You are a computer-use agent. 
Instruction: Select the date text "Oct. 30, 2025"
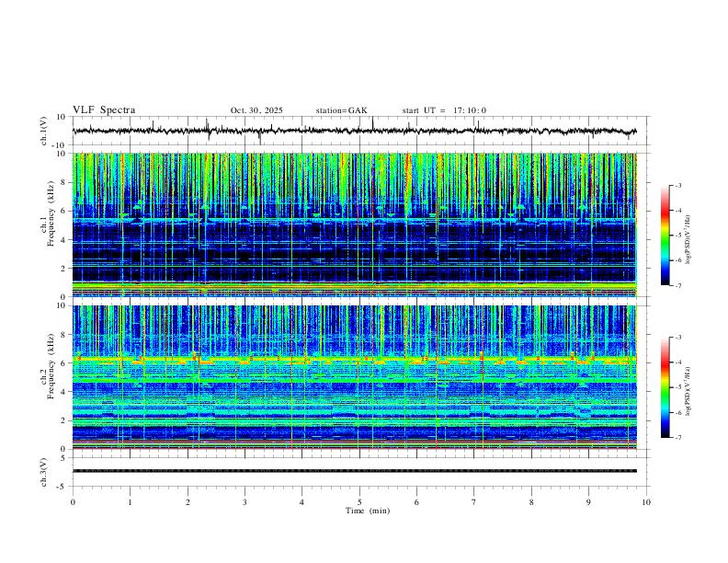pyautogui.click(x=256, y=110)
